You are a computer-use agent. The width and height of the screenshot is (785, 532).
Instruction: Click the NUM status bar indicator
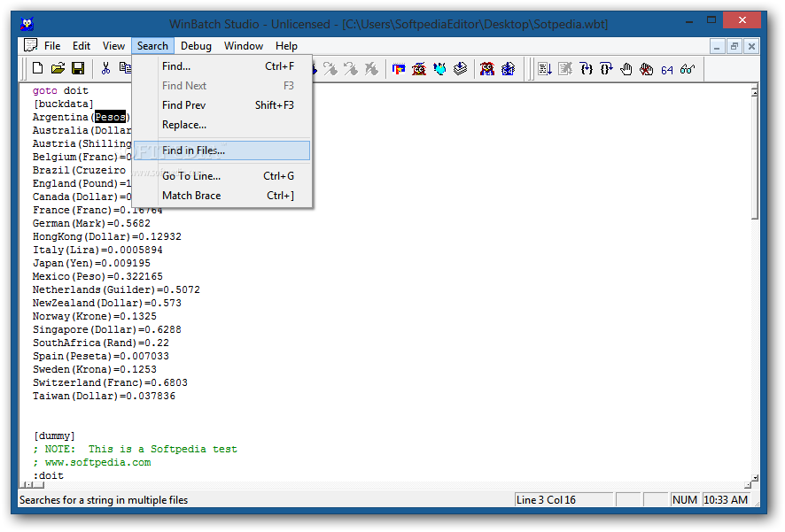pos(684,500)
